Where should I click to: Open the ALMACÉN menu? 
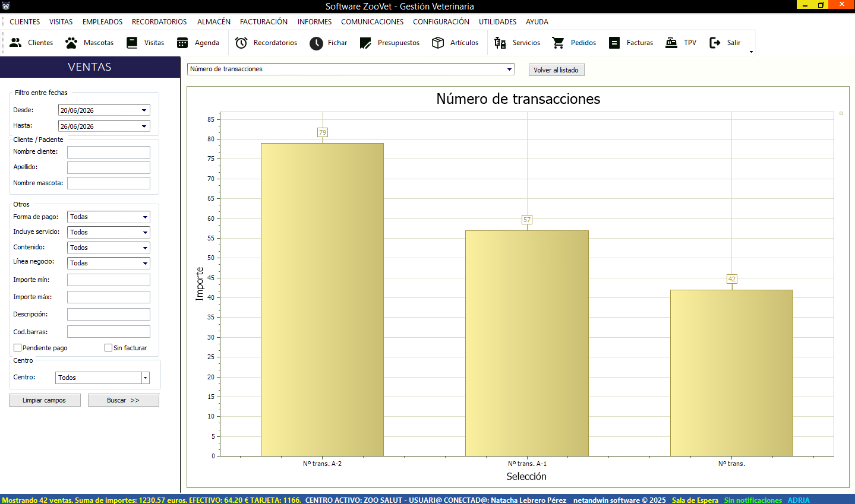pyautogui.click(x=214, y=22)
